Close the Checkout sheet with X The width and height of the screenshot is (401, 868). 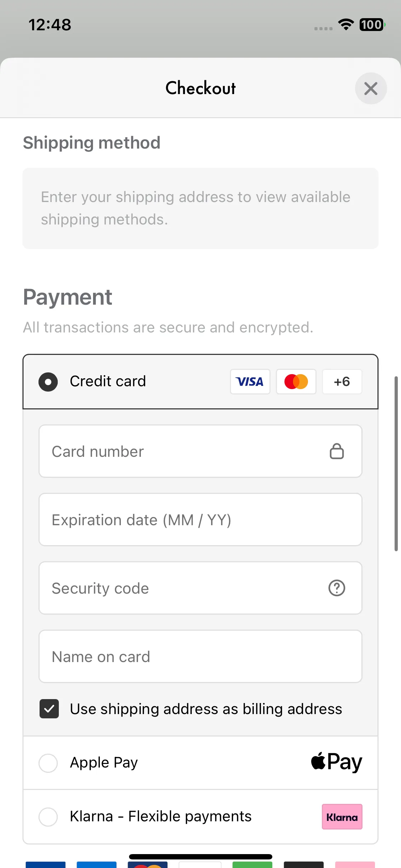click(371, 88)
